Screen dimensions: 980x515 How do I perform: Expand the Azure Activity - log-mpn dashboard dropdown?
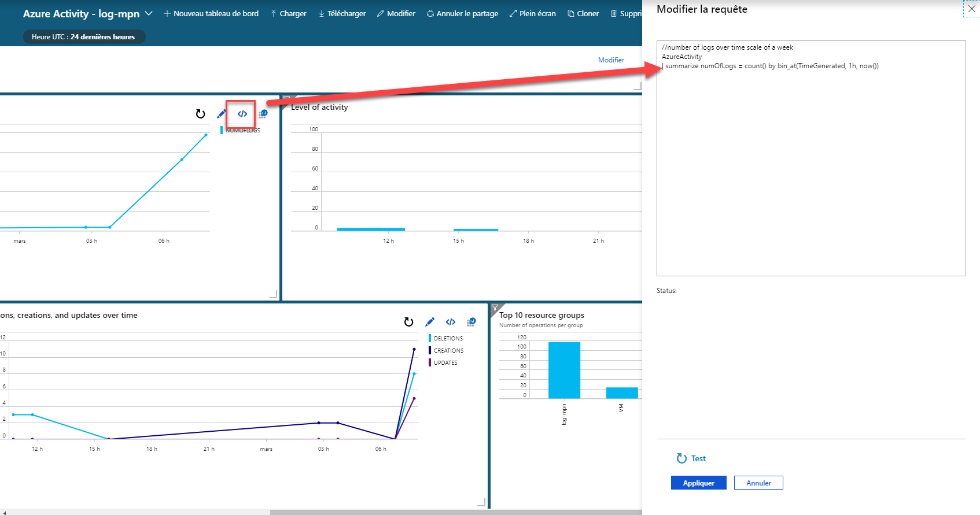click(149, 13)
